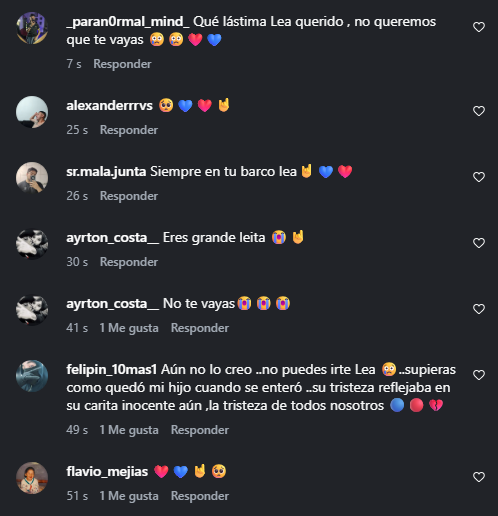Like the comment by _paran0rmal_mind_
Image resolution: width=498 pixels, height=516 pixels.
479,27
